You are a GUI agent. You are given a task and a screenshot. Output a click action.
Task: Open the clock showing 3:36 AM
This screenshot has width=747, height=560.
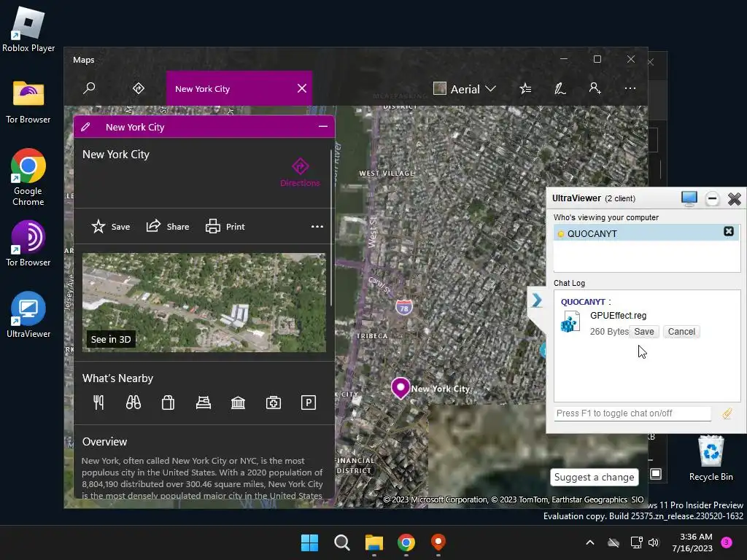[x=692, y=542]
